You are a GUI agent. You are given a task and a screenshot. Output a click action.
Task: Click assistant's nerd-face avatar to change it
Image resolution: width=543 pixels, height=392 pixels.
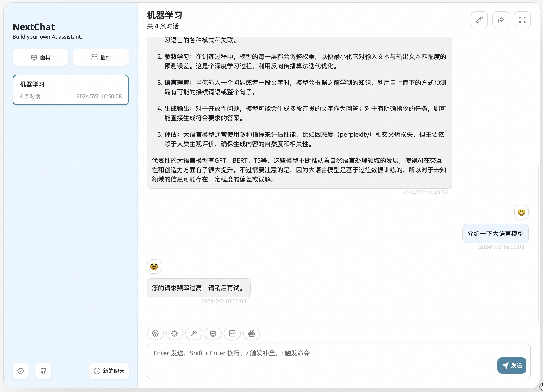pos(154,266)
